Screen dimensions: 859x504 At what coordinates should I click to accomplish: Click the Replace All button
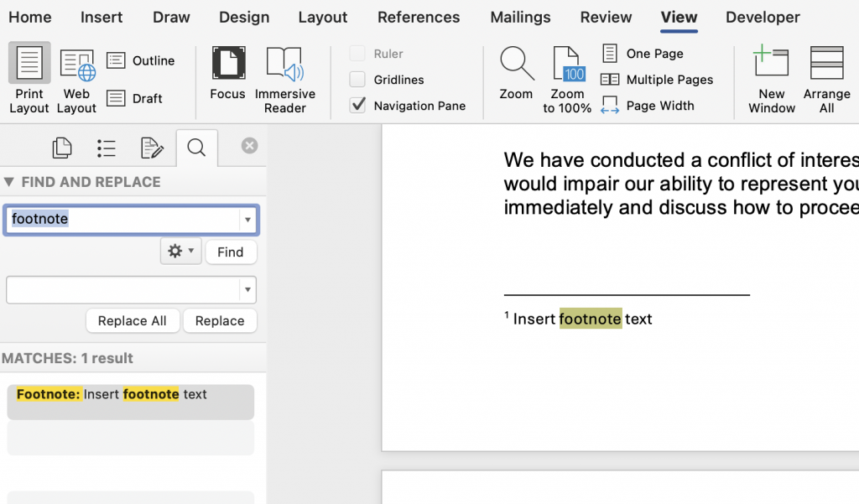133,320
